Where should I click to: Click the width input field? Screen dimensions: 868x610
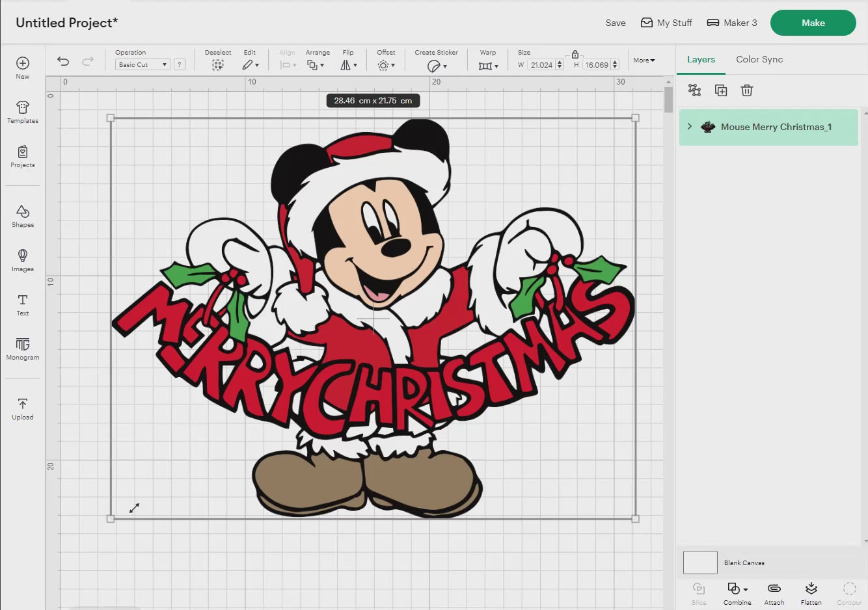(x=541, y=65)
